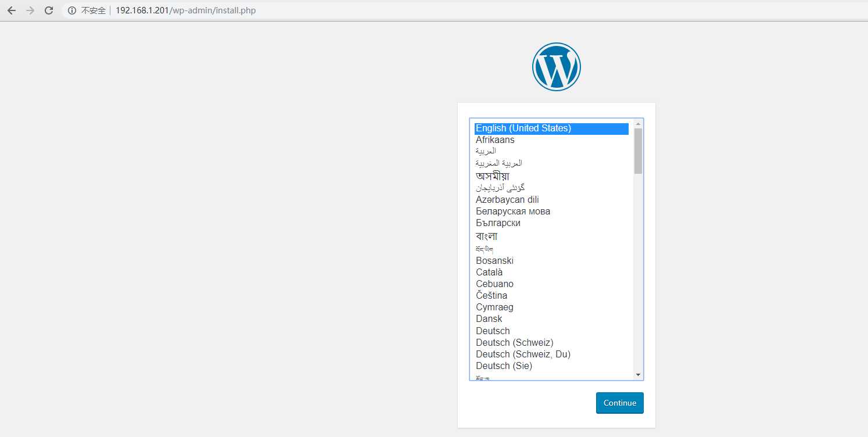
Task: Select Dansk language option
Action: (551, 318)
